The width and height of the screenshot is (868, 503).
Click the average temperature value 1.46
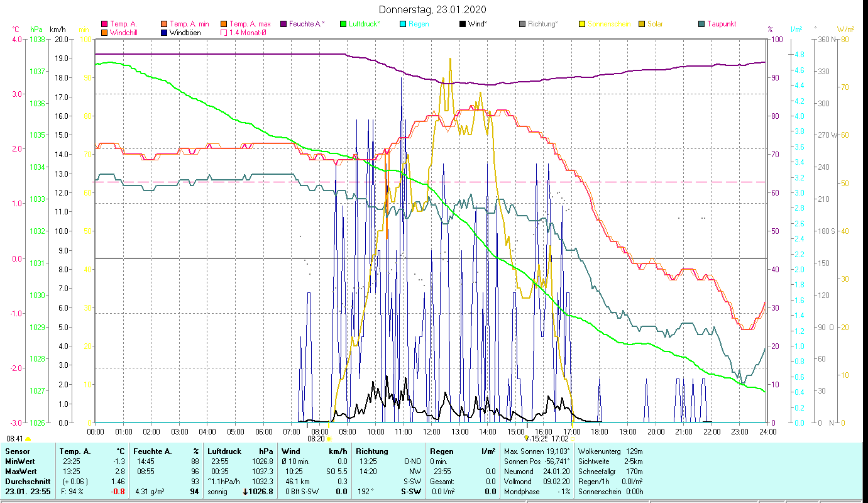[x=118, y=482]
